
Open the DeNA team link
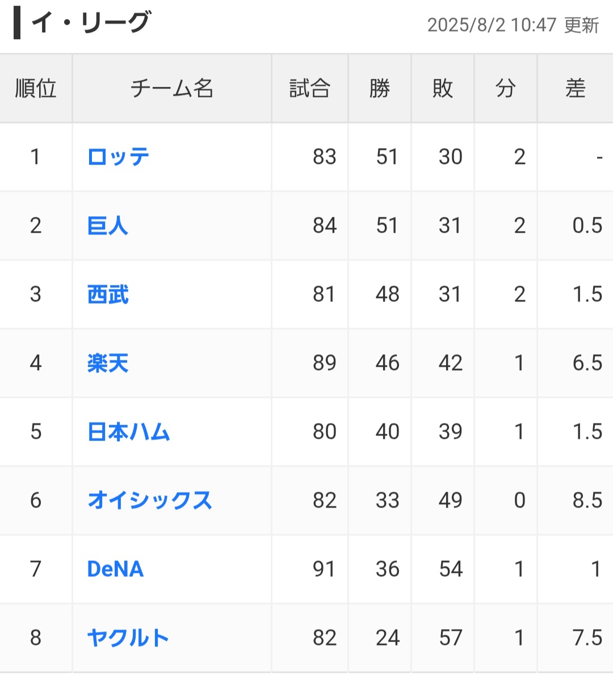pyautogui.click(x=115, y=569)
